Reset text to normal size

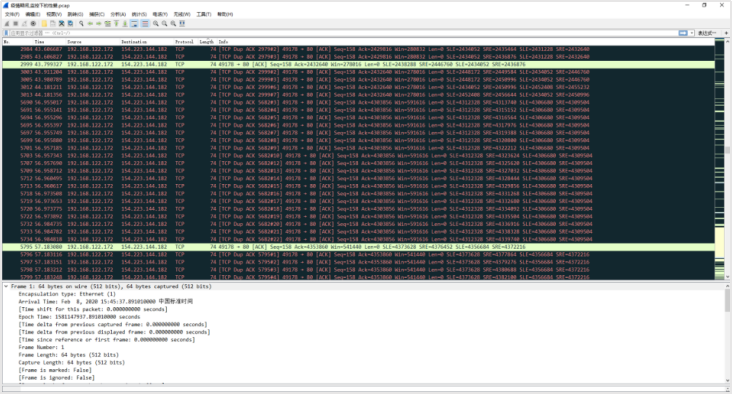pos(173,23)
